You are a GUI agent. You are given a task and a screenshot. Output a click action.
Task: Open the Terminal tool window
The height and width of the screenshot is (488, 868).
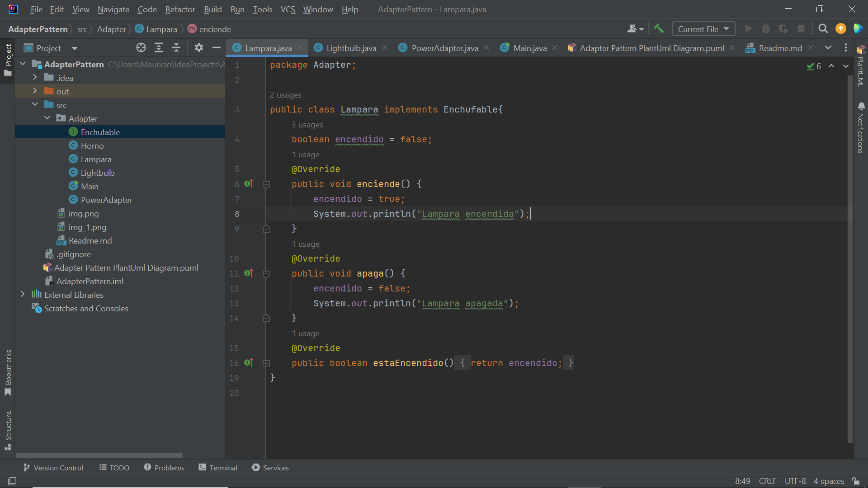tap(218, 468)
